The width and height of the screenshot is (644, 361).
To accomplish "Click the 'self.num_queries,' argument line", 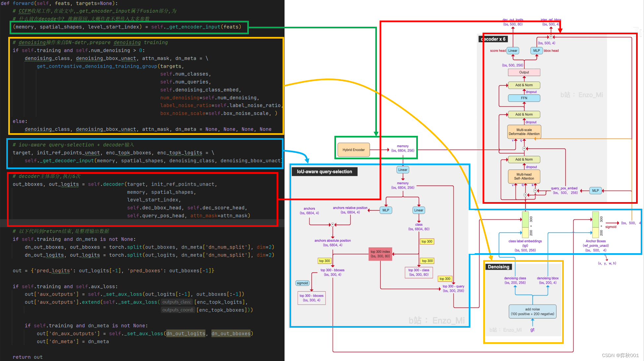I will (186, 82).
